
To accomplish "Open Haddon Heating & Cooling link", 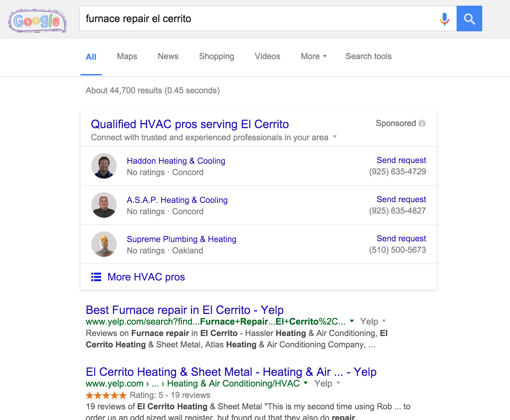I will click(x=176, y=161).
